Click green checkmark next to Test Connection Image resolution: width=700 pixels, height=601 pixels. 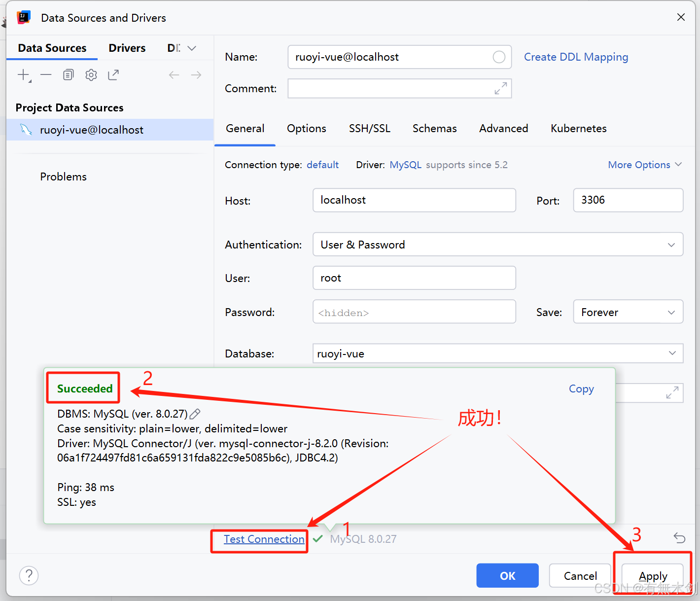[x=318, y=538]
